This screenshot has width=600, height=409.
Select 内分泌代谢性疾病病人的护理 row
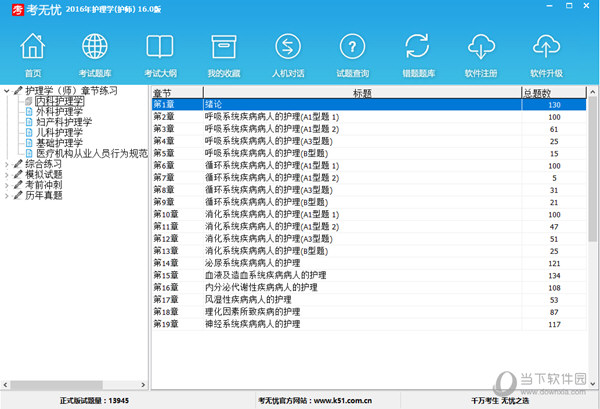pos(369,288)
